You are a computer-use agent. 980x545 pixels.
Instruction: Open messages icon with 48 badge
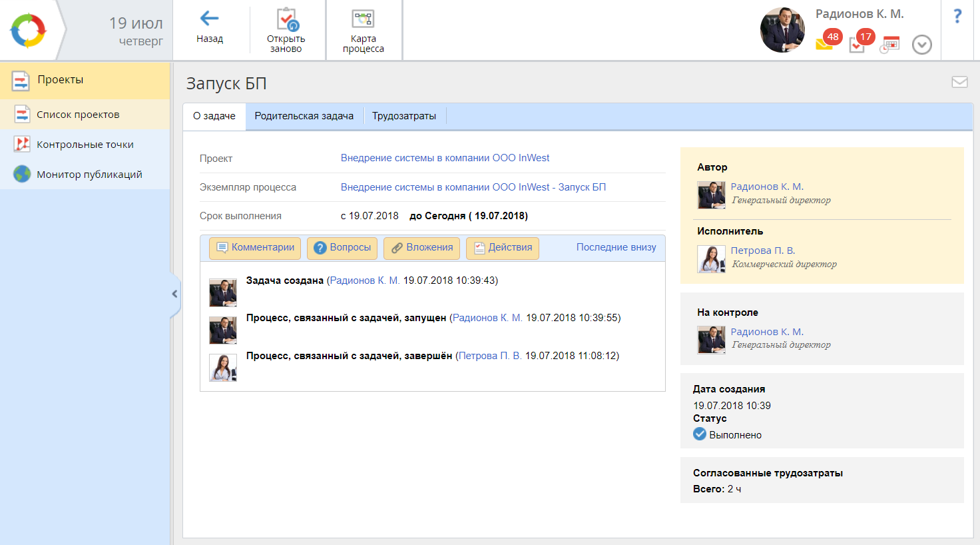click(824, 44)
